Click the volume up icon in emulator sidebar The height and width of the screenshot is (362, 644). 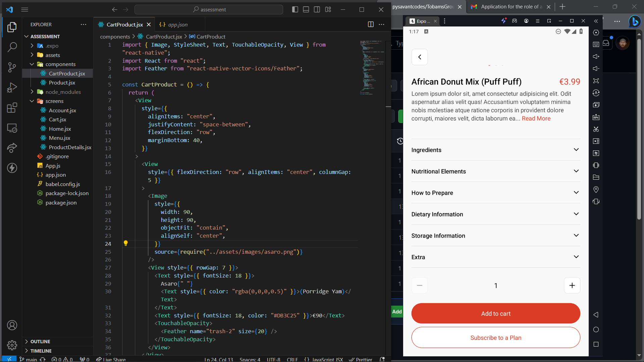[x=596, y=56]
